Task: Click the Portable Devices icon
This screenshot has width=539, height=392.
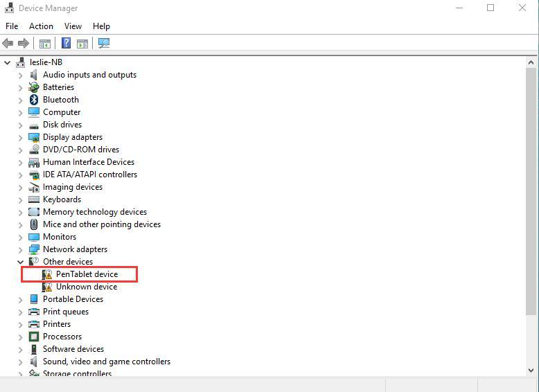Action: pos(34,299)
